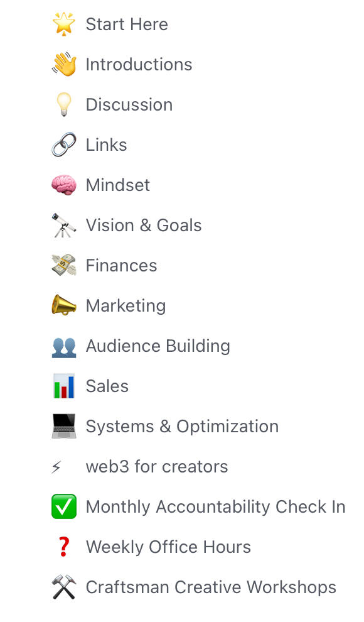The width and height of the screenshot is (364, 622).
Task: Open Craftsman Creative Workshops
Action: pos(211,587)
